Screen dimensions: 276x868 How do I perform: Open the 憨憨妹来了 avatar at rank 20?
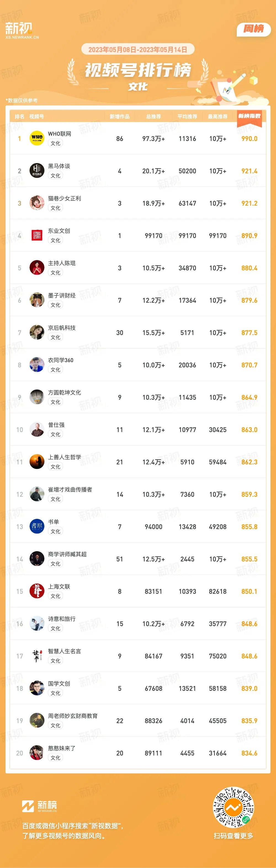pyautogui.click(x=37, y=753)
